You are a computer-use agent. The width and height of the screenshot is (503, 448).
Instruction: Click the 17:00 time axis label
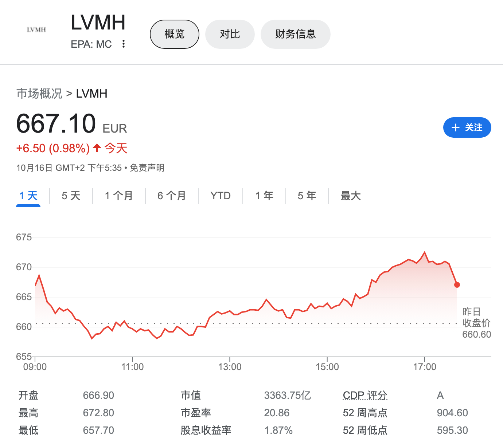(425, 367)
